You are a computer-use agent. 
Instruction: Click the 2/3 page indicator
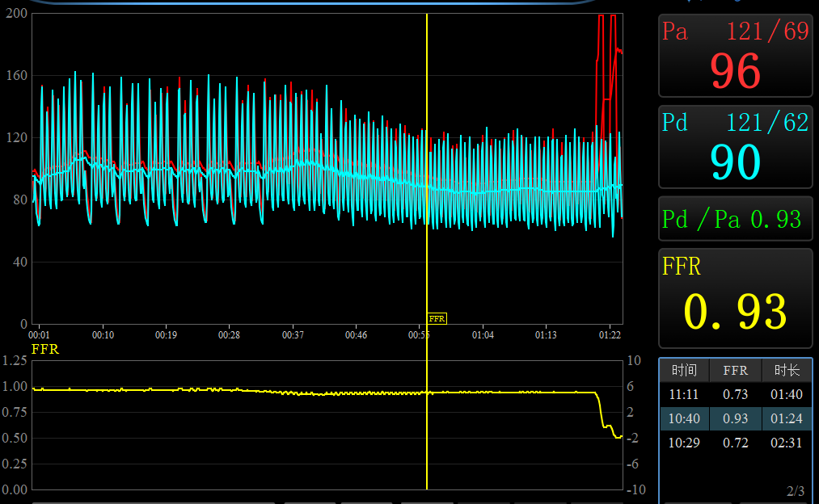(x=795, y=491)
